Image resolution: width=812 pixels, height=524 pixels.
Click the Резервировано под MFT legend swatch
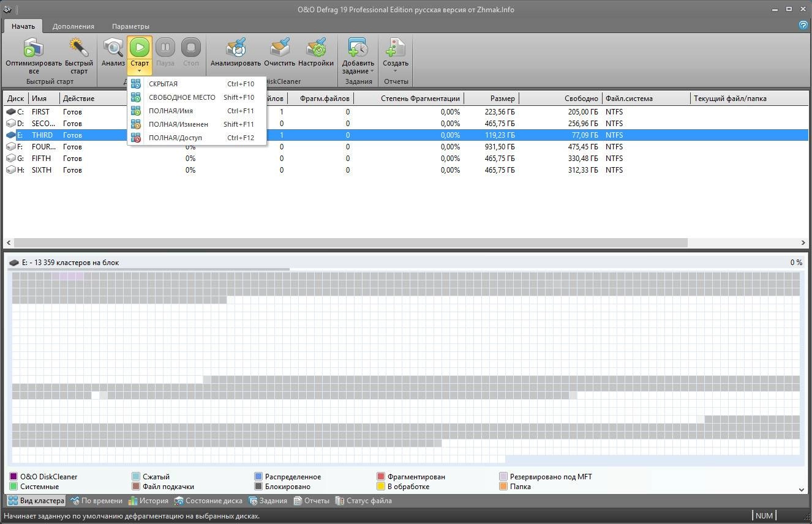tap(503, 476)
